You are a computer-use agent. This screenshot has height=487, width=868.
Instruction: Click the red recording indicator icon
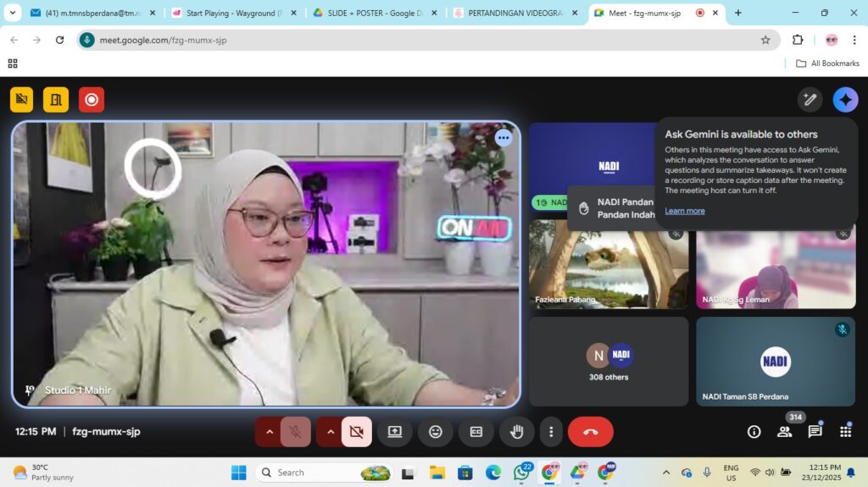(92, 100)
